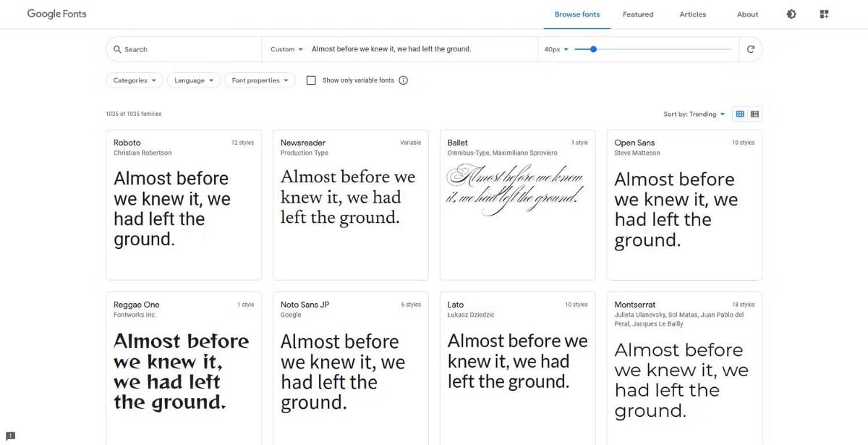Open the Featured tab
Viewport: 868px width, 445px height.
coord(638,14)
